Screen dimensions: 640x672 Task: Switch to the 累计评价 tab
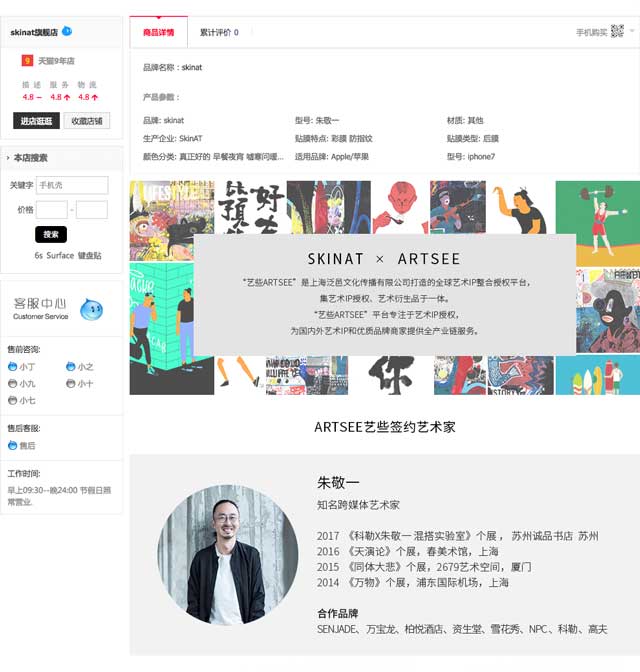[x=219, y=32]
